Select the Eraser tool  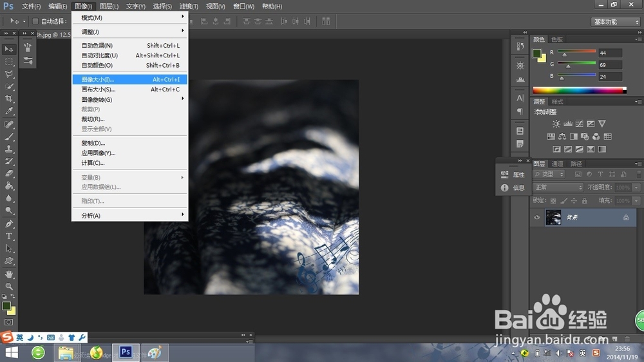pos(8,174)
